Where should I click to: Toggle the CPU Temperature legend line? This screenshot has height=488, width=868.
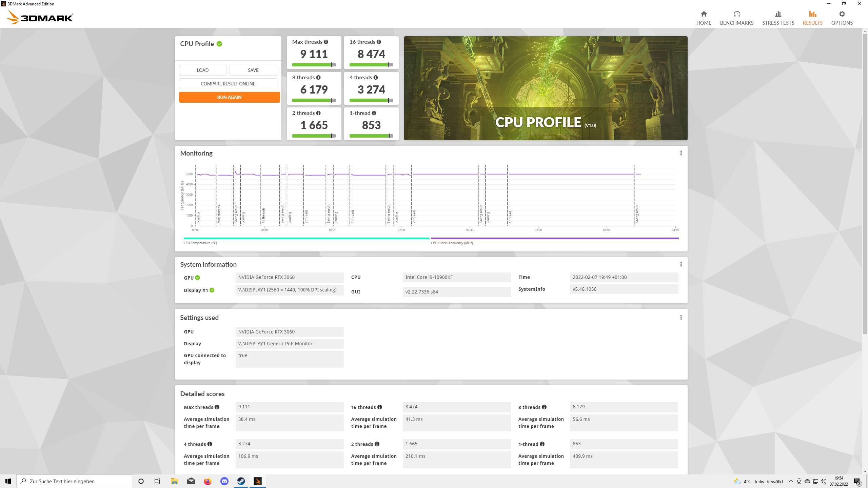306,239
